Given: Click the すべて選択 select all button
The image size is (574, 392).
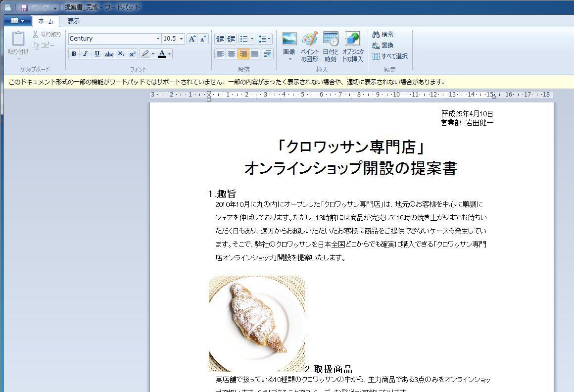Looking at the screenshot, I should coord(390,56).
